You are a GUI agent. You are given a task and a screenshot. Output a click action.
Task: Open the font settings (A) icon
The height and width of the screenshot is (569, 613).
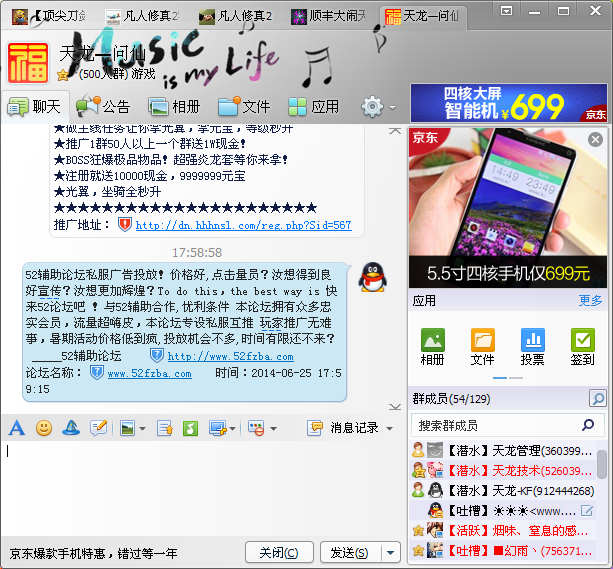tap(16, 428)
